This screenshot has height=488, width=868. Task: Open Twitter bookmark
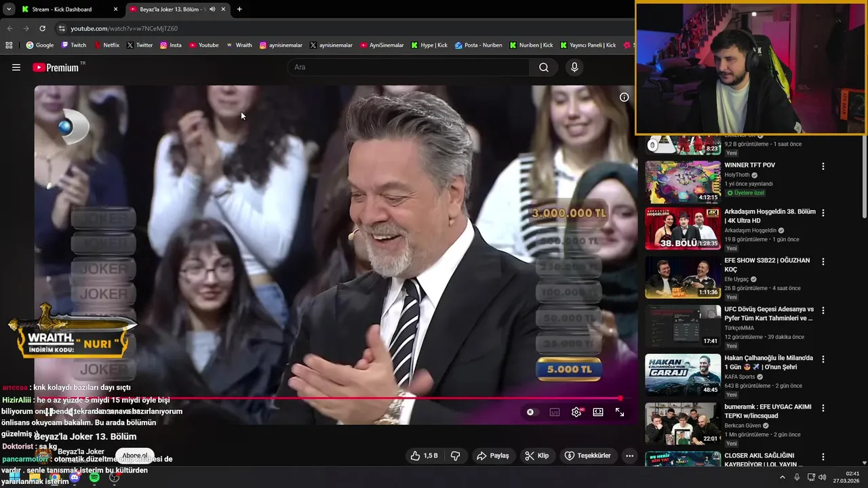140,45
